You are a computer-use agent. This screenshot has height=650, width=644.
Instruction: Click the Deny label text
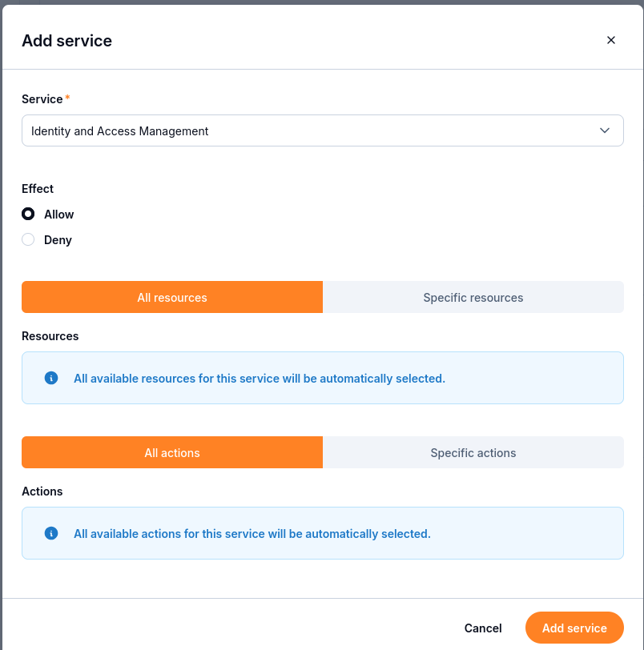58,240
